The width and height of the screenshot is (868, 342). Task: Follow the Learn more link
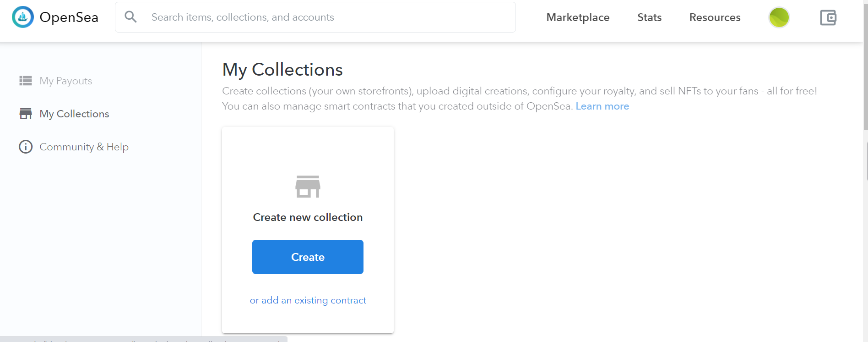coord(602,106)
